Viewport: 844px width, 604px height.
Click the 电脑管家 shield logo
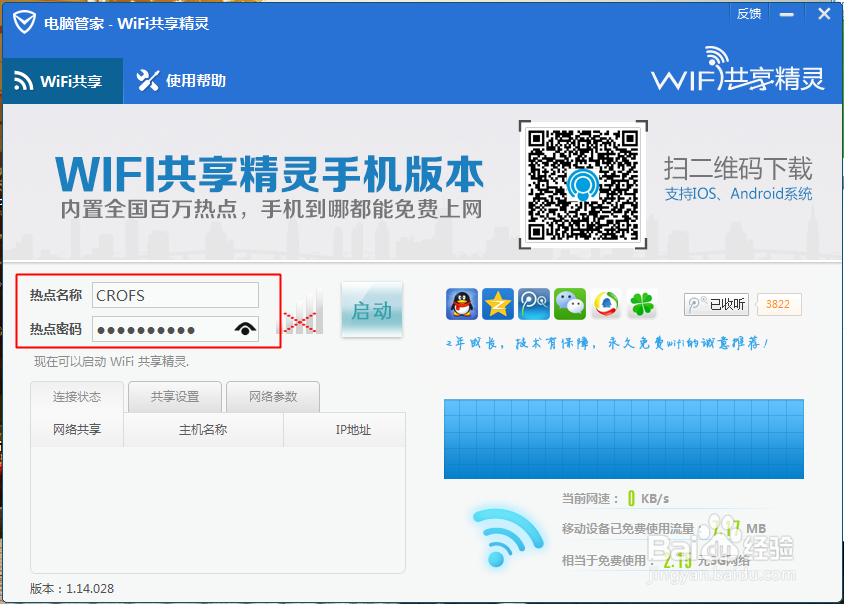24,23
